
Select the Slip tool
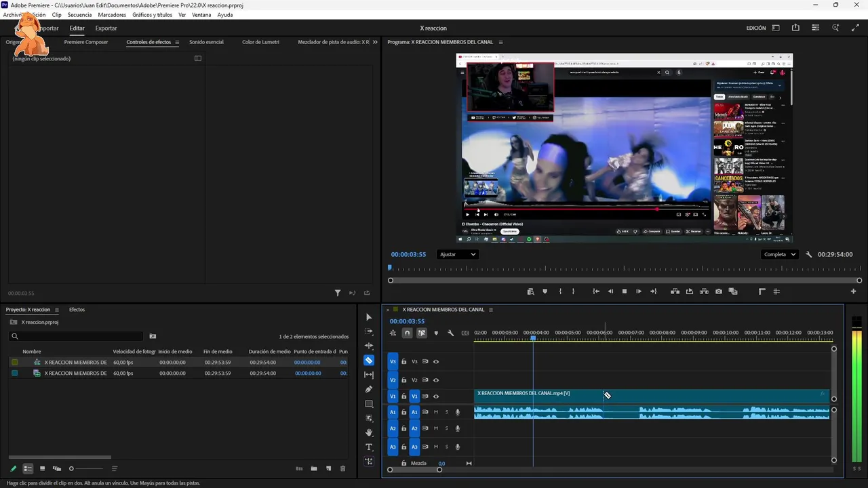point(369,375)
